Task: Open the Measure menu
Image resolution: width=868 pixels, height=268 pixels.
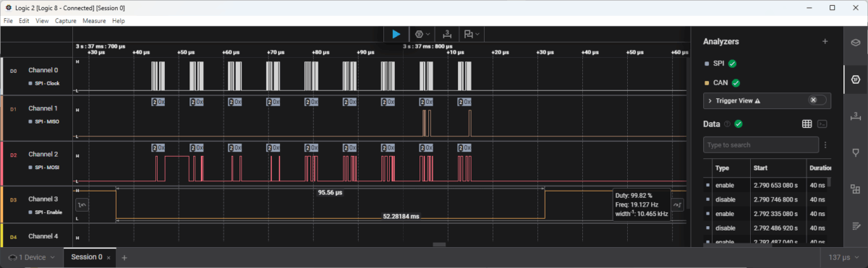Action: point(94,21)
